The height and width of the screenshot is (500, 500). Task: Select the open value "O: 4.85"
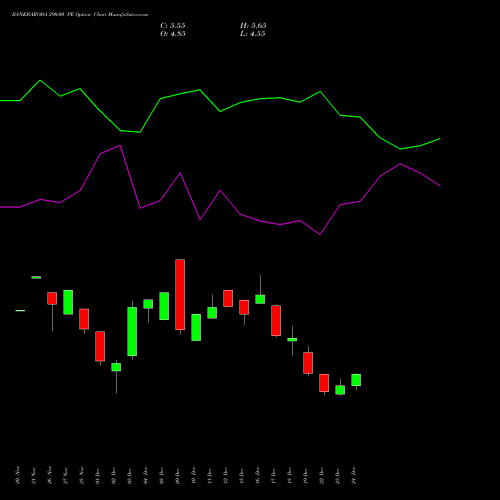point(173,34)
